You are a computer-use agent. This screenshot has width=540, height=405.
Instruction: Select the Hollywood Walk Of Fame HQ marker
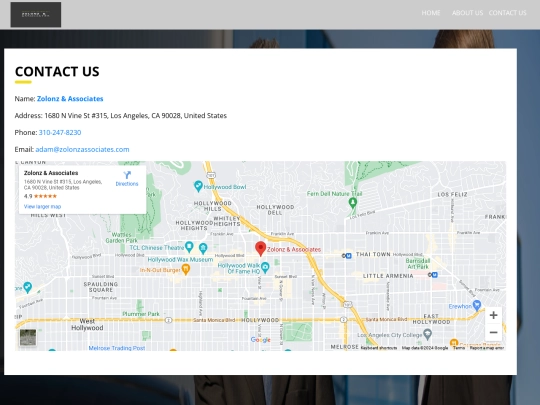[265, 267]
